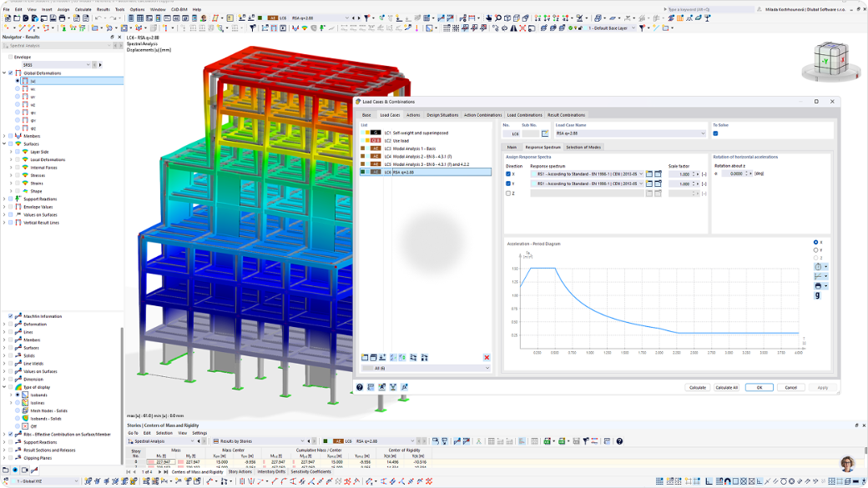Viewport: 868px width, 488px height.
Task: Click the green color swatch of LC6
Action: point(363,172)
